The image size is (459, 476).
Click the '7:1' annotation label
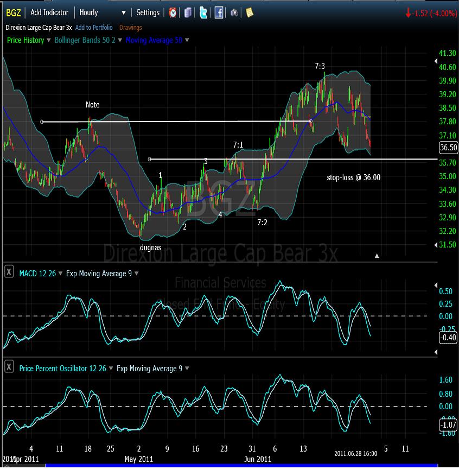pos(238,145)
